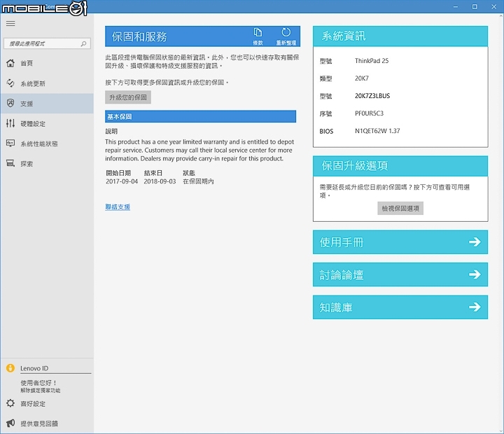Select BIOS version N1QET62W 1.37
Viewport: 504px width, 434px height.
pyautogui.click(x=377, y=131)
